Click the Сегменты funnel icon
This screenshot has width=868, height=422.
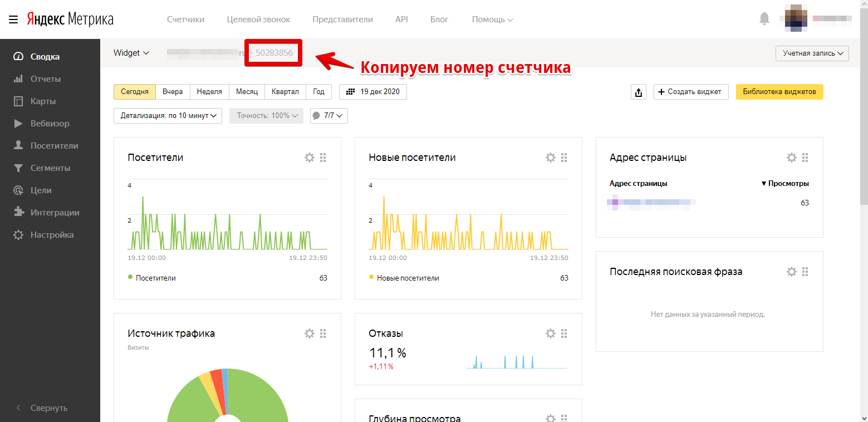pos(19,168)
